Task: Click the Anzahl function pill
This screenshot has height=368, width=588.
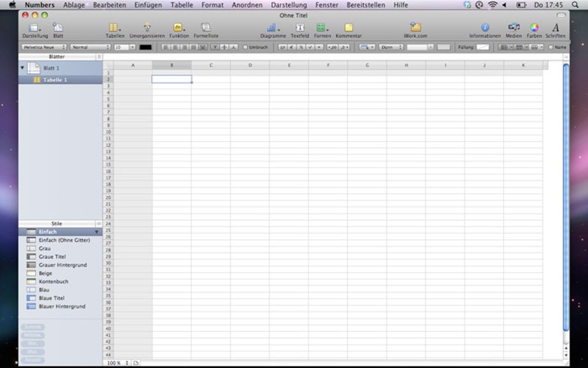Action: click(33, 360)
